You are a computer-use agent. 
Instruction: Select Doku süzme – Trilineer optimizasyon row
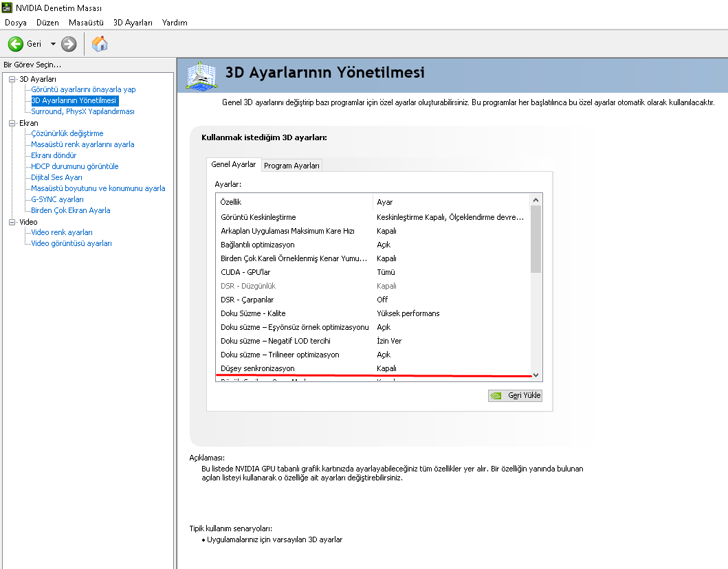click(x=373, y=355)
